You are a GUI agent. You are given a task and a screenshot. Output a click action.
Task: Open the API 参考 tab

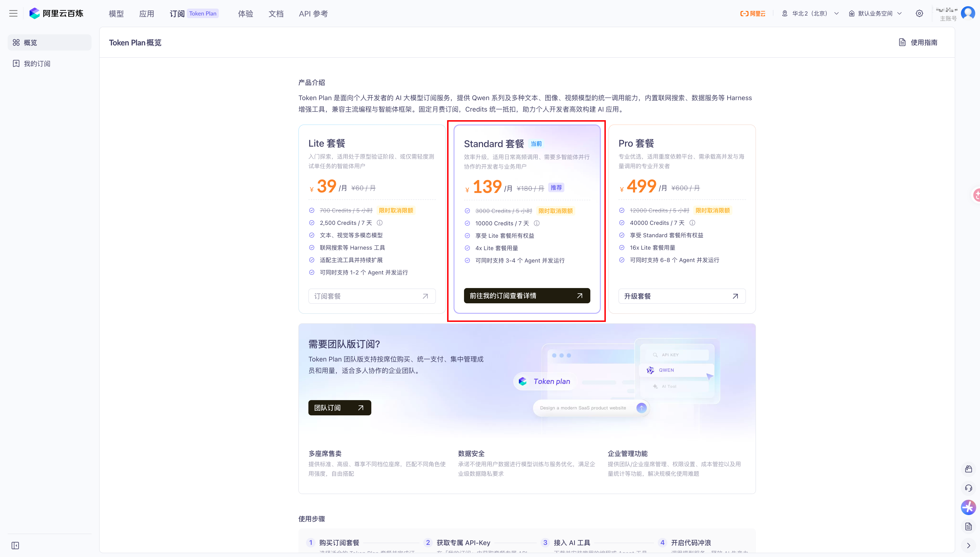[x=313, y=14]
